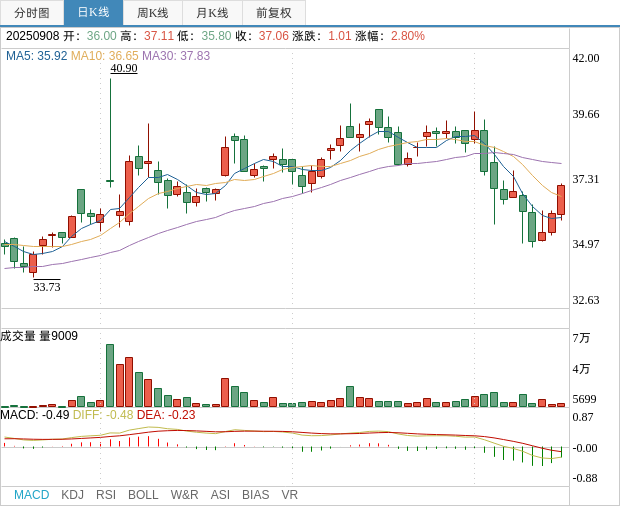Select the BIAS indicator
Viewport: 620px width, 506px height.
(x=255, y=495)
